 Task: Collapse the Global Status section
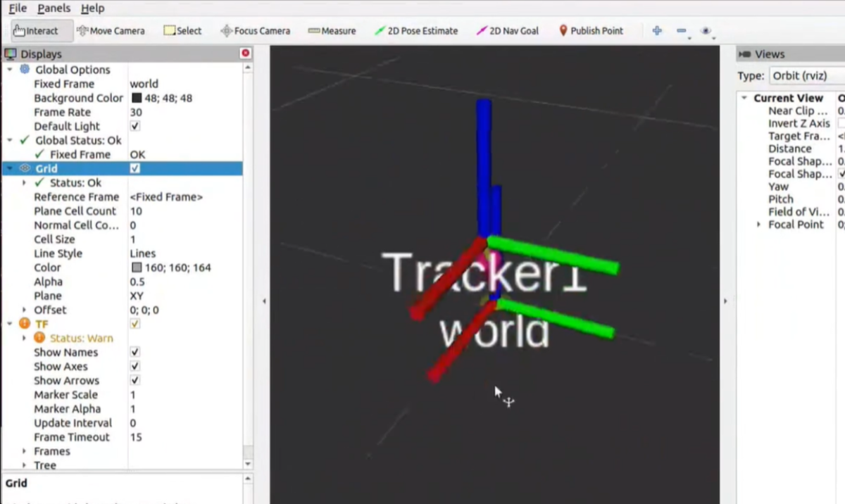(x=10, y=140)
